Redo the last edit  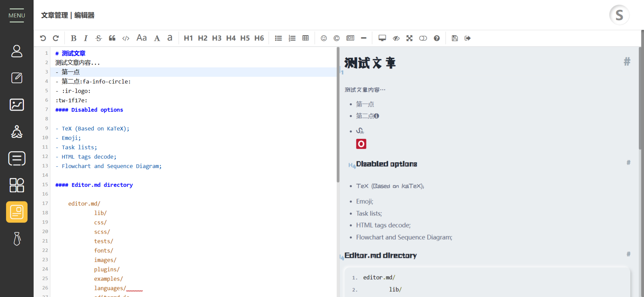pos(56,38)
